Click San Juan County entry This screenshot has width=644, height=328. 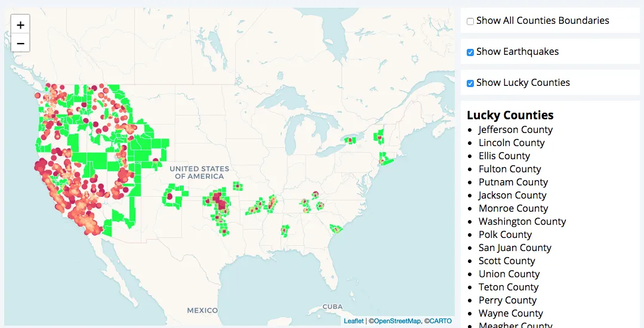(x=514, y=247)
